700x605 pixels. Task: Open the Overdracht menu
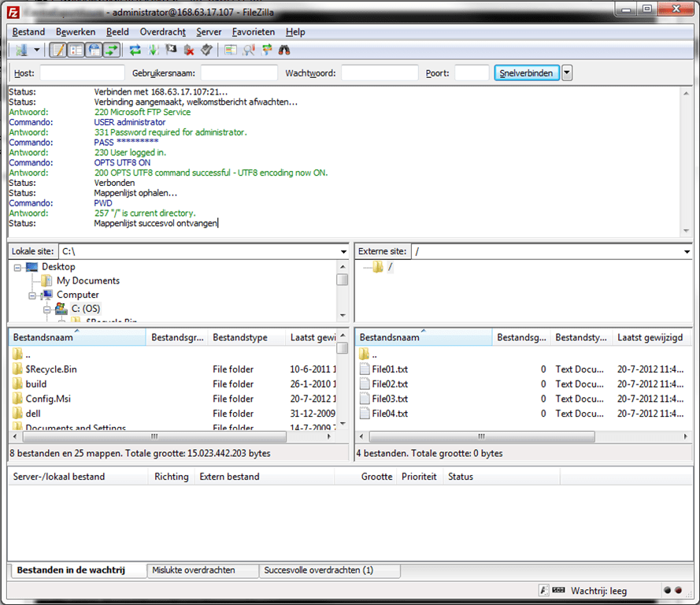coord(162,32)
